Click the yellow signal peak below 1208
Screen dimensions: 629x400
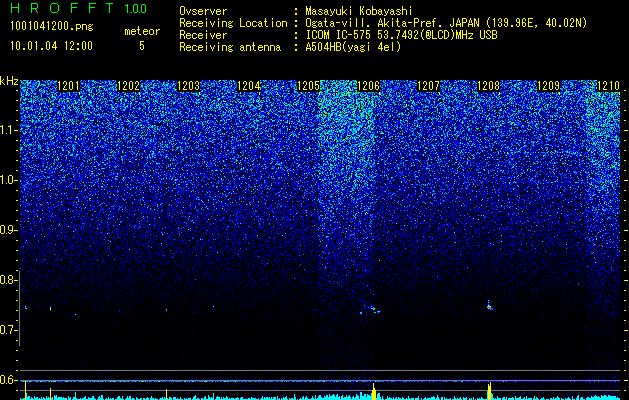(489, 391)
